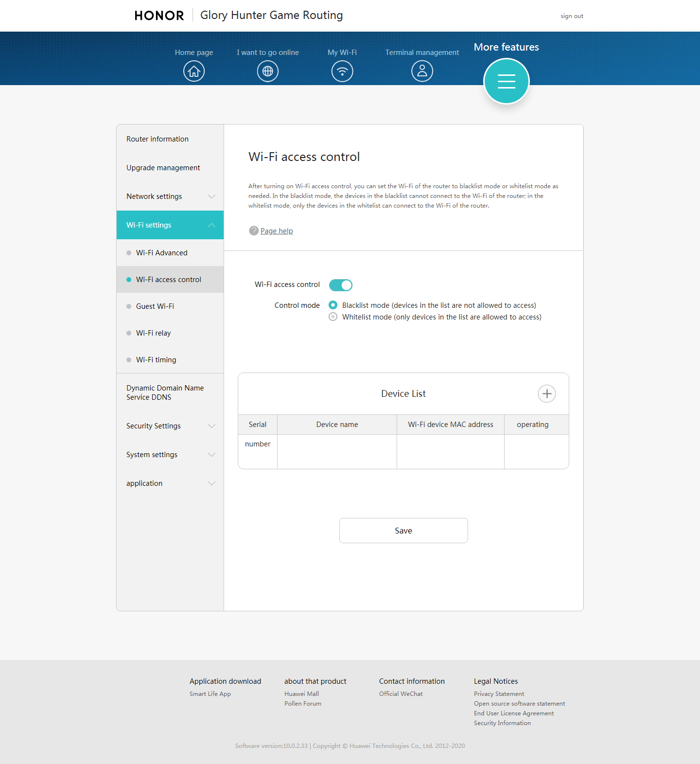Open the Privacy Statement link
Image resolution: width=700 pixels, height=764 pixels.
click(x=499, y=694)
